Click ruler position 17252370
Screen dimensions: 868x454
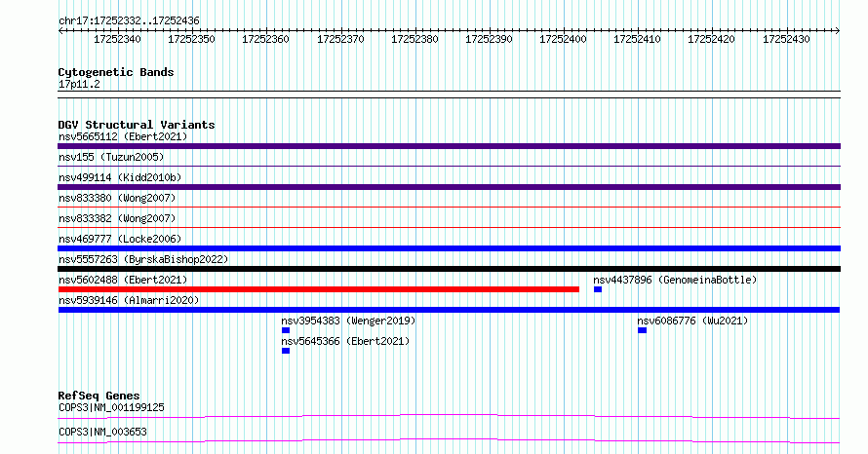pyautogui.click(x=340, y=39)
